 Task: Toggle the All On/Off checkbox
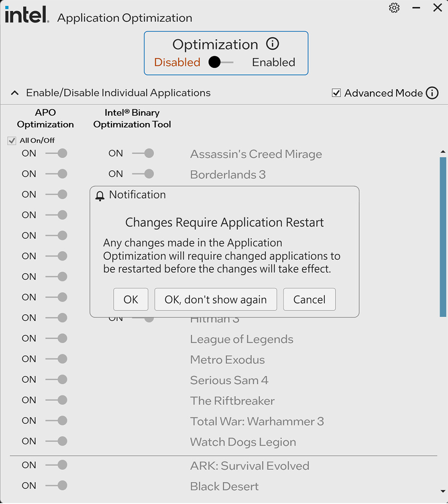[12, 141]
